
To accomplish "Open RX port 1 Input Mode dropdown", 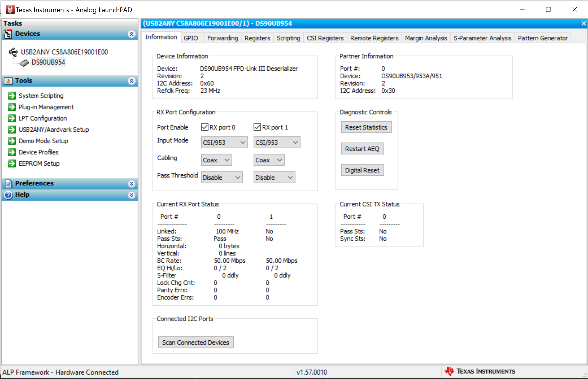I will [277, 143].
